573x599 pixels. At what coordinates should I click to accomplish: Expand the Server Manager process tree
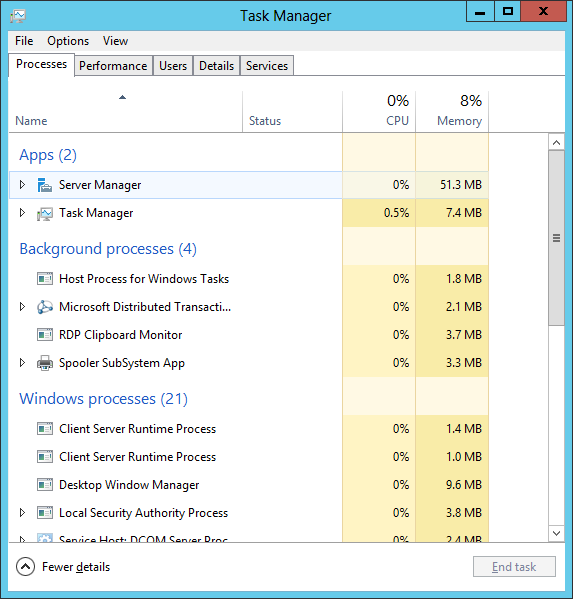22,185
